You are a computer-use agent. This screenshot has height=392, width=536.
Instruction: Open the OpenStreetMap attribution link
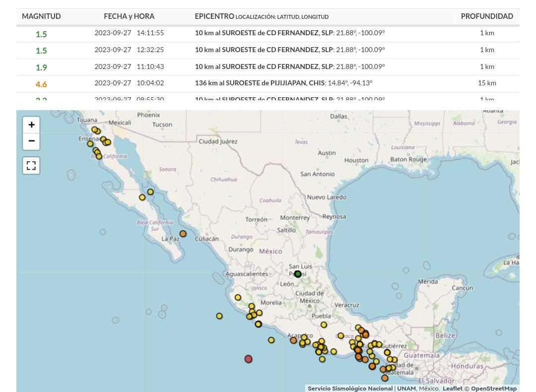(x=493, y=389)
